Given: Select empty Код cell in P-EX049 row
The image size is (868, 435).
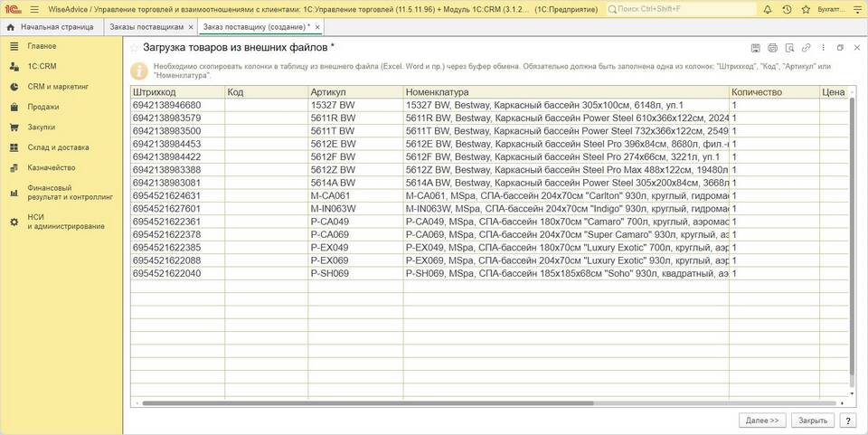Looking at the screenshot, I should pos(266,248).
